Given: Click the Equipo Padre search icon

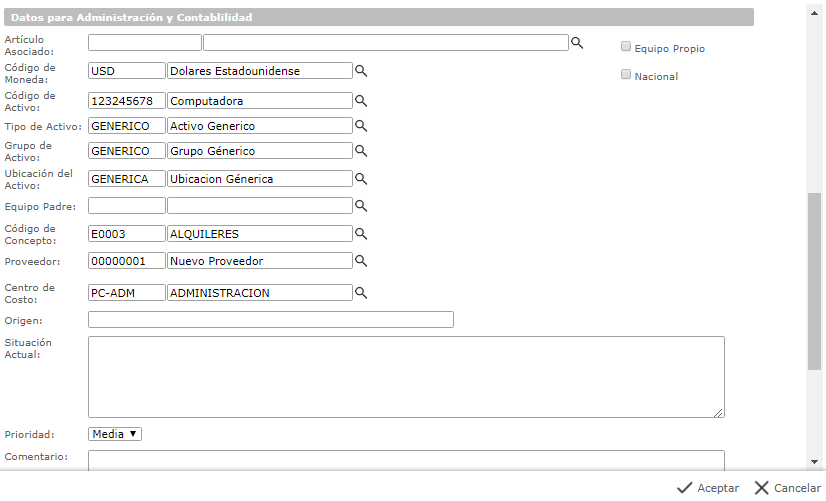Looking at the screenshot, I should pos(362,206).
